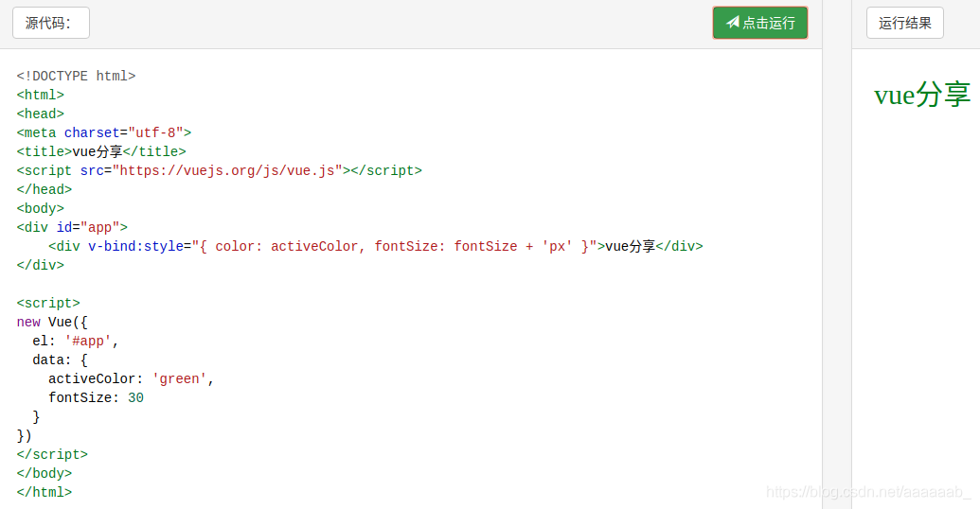Click the div id="app" opening line
Screen dimensions: 980x509
pyautogui.click(x=72, y=227)
